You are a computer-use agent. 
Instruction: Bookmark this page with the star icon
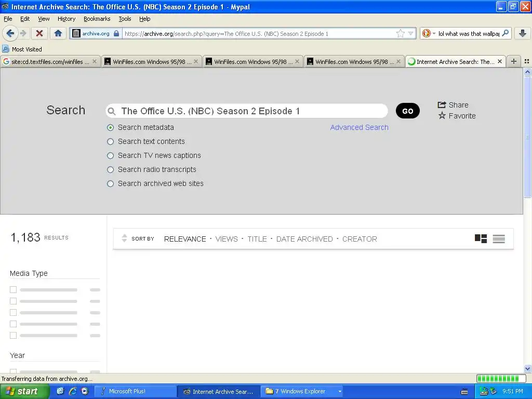(x=401, y=33)
